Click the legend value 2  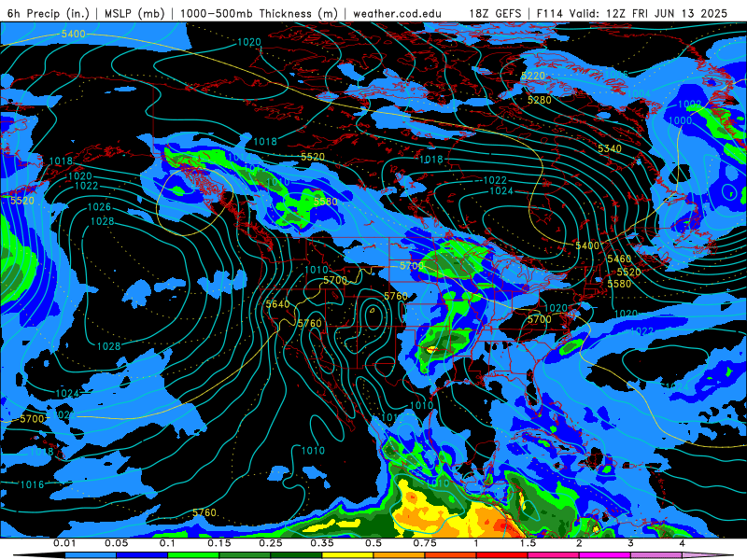tap(579, 543)
